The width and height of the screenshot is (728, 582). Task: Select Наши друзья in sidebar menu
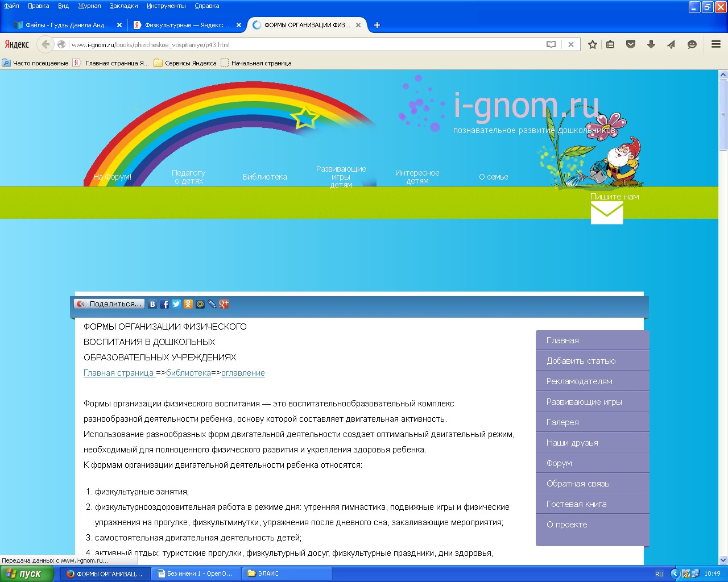coord(593,443)
